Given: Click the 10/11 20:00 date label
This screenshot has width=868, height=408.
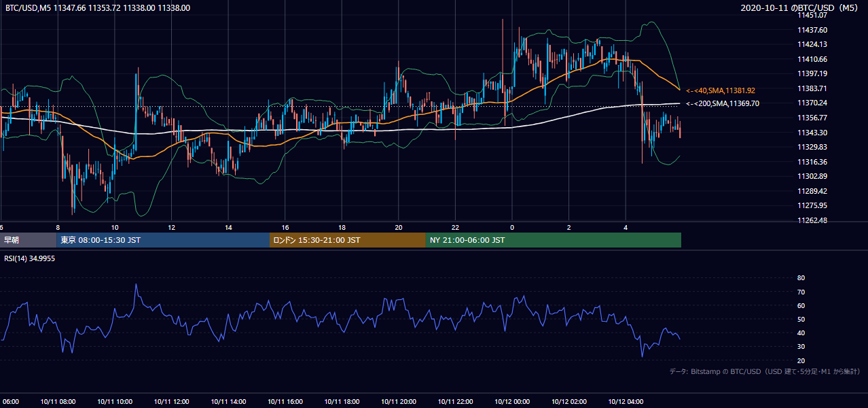Looking at the screenshot, I should [x=399, y=402].
